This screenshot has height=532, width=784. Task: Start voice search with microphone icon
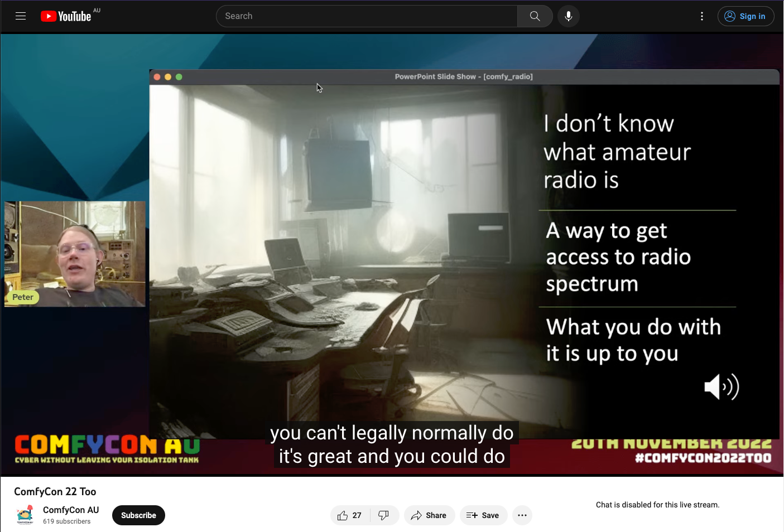click(568, 16)
